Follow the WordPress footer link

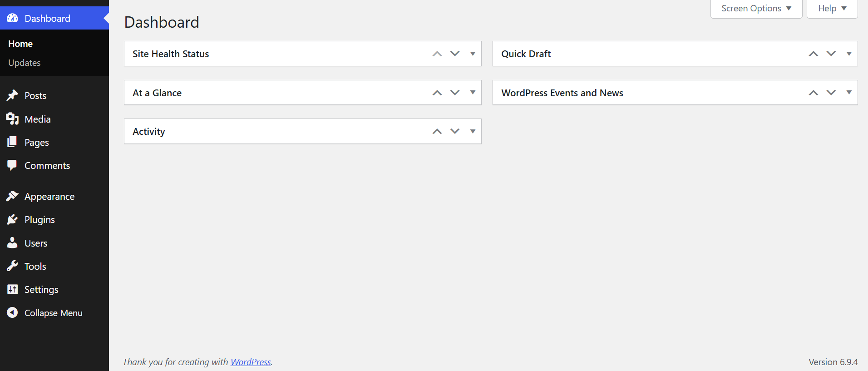tap(251, 362)
